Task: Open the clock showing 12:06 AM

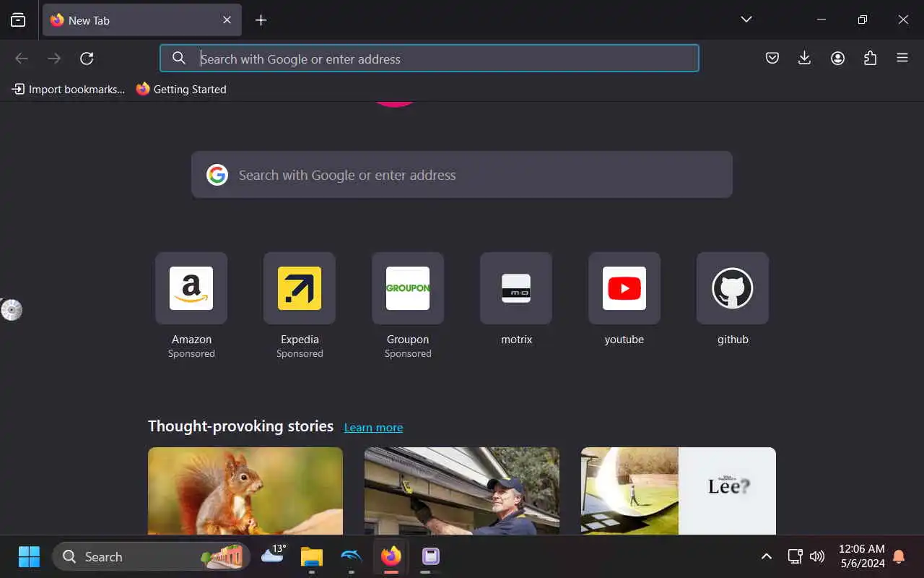Action: coord(862,556)
